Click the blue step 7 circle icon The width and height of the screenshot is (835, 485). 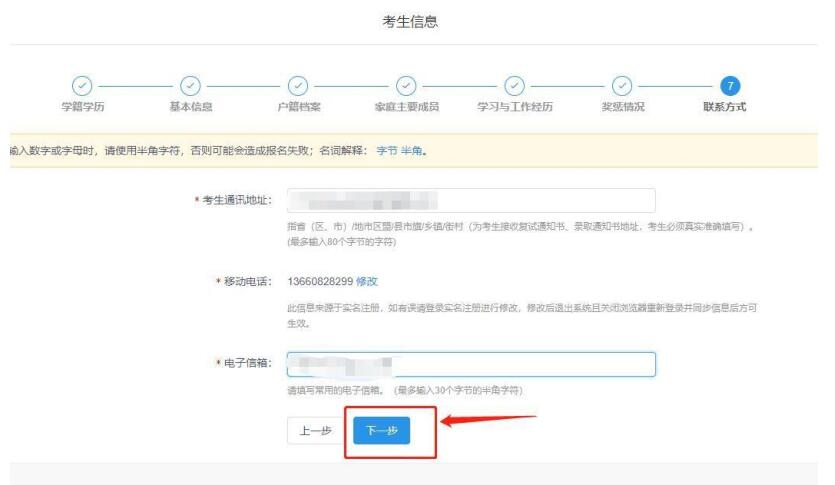pos(727,85)
